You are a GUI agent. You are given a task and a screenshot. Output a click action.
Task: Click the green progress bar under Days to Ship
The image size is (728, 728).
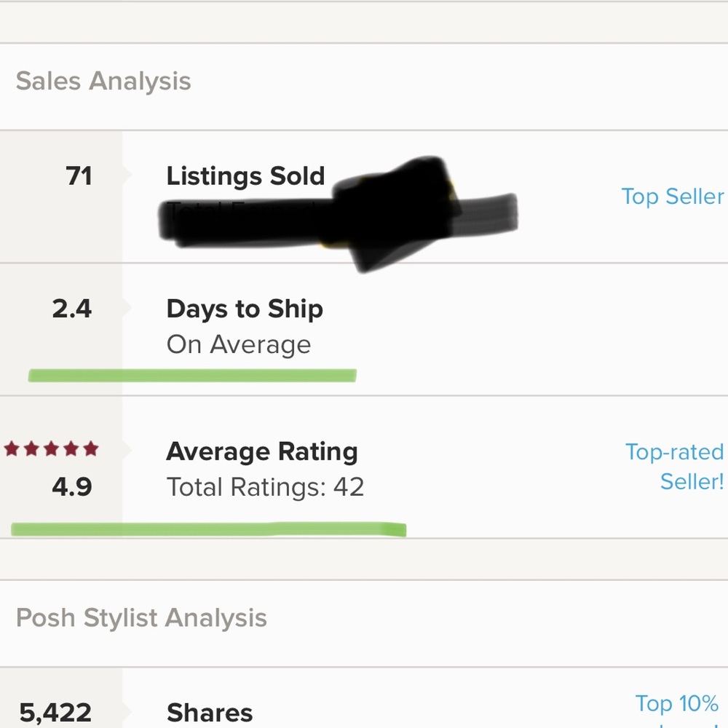(x=192, y=374)
